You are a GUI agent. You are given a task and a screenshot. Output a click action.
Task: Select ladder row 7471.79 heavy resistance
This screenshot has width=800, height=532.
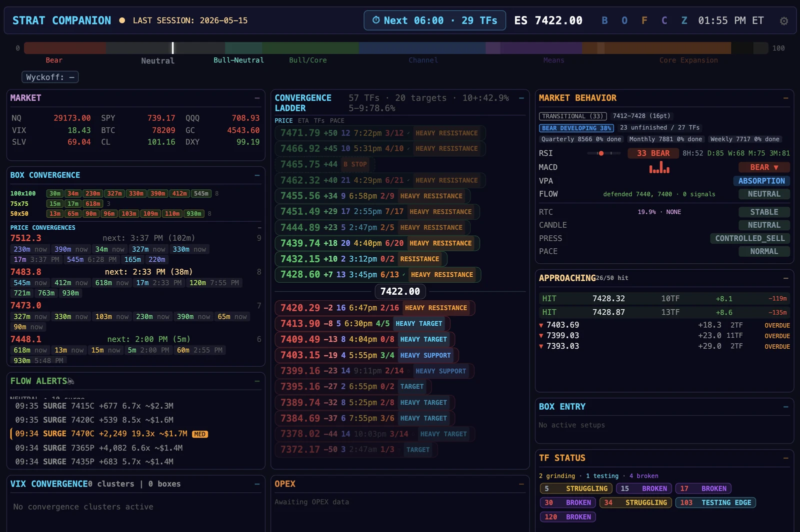[379, 133]
